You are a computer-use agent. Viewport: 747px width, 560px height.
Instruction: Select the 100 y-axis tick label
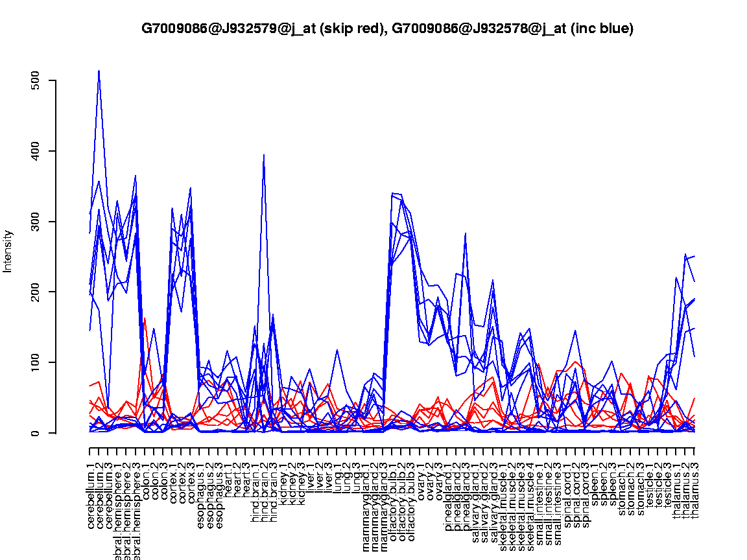point(35,362)
